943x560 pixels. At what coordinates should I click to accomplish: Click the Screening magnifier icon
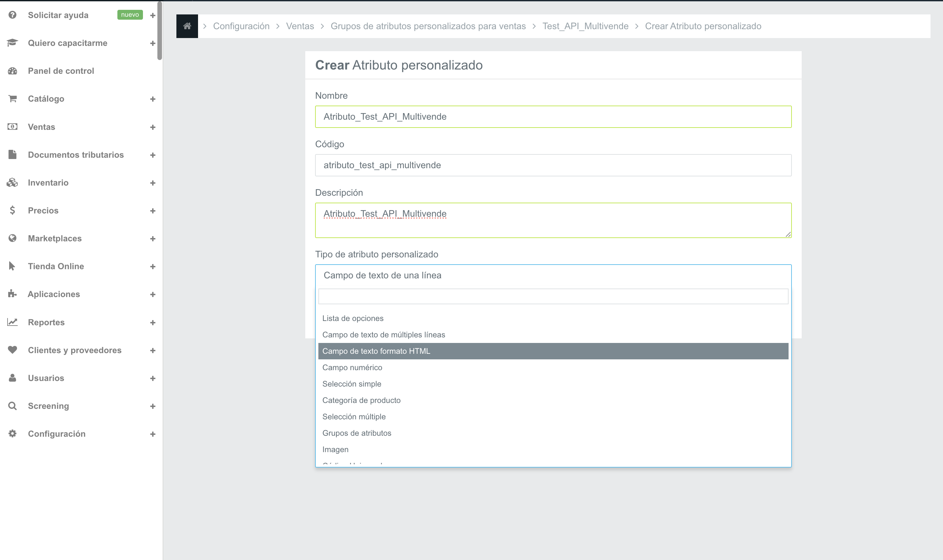12,406
